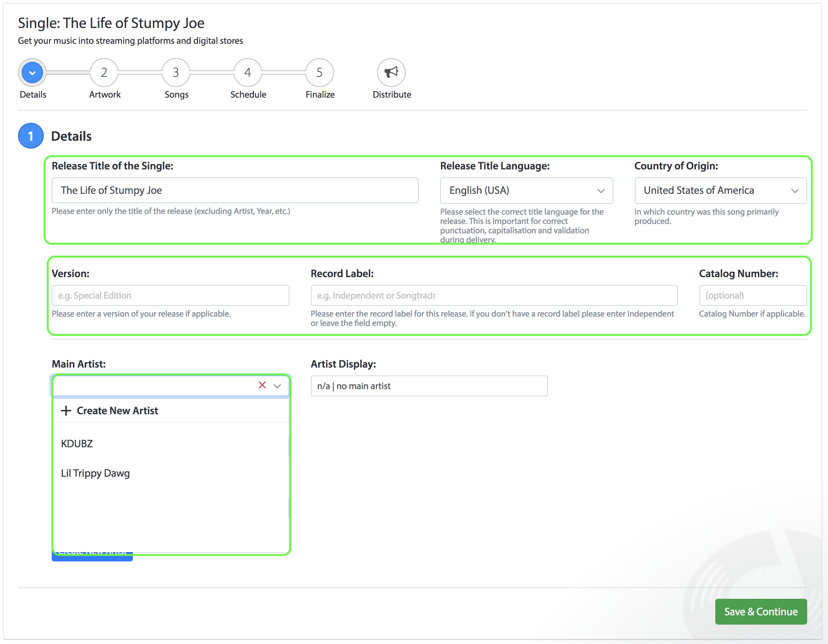Go to step 4 Schedule

point(247,73)
